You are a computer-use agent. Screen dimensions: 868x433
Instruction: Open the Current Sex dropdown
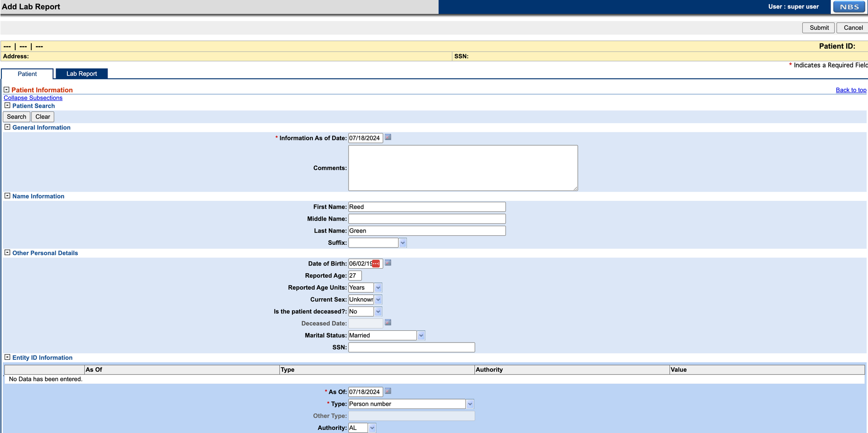378,299
